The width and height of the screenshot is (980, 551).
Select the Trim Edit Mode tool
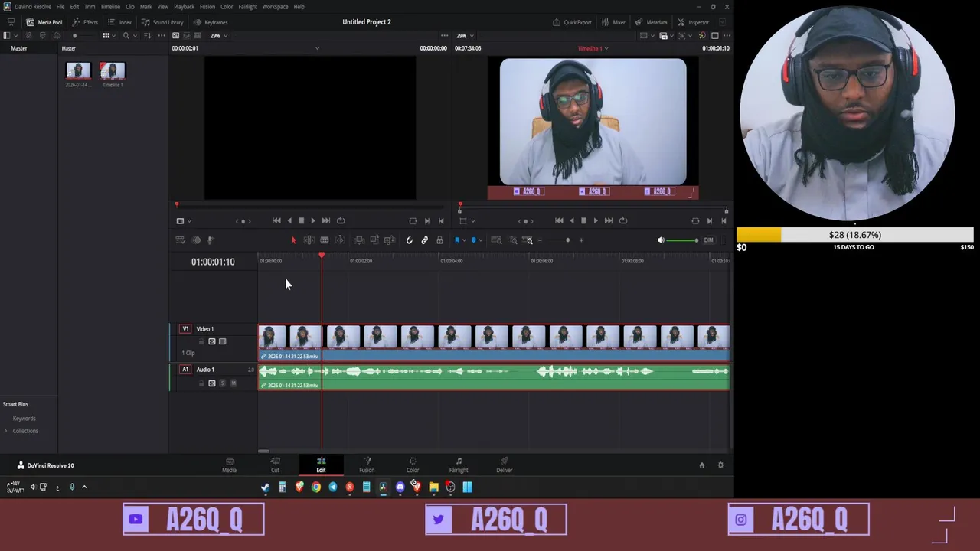(309, 240)
